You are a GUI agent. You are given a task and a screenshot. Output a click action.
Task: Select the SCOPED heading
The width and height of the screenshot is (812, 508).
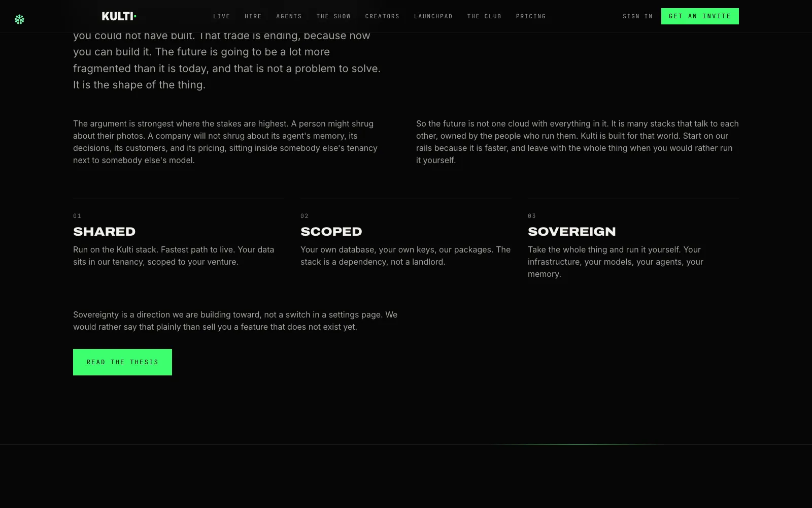331,232
